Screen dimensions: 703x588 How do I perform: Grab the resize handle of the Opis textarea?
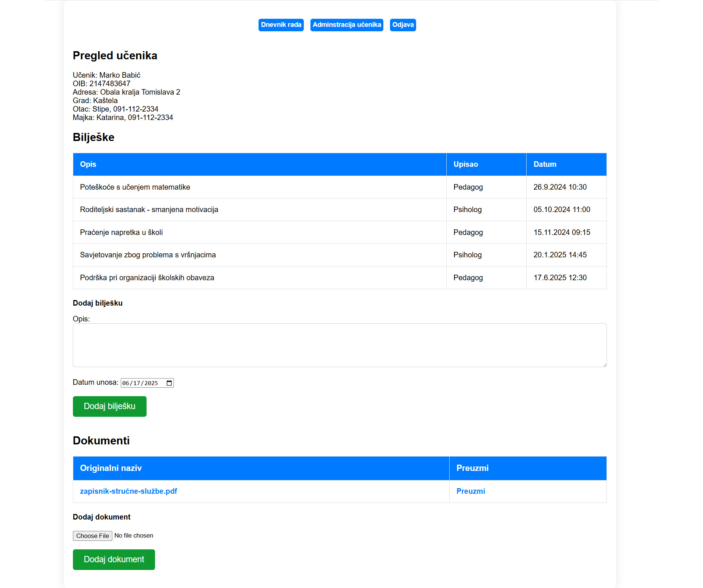click(604, 365)
